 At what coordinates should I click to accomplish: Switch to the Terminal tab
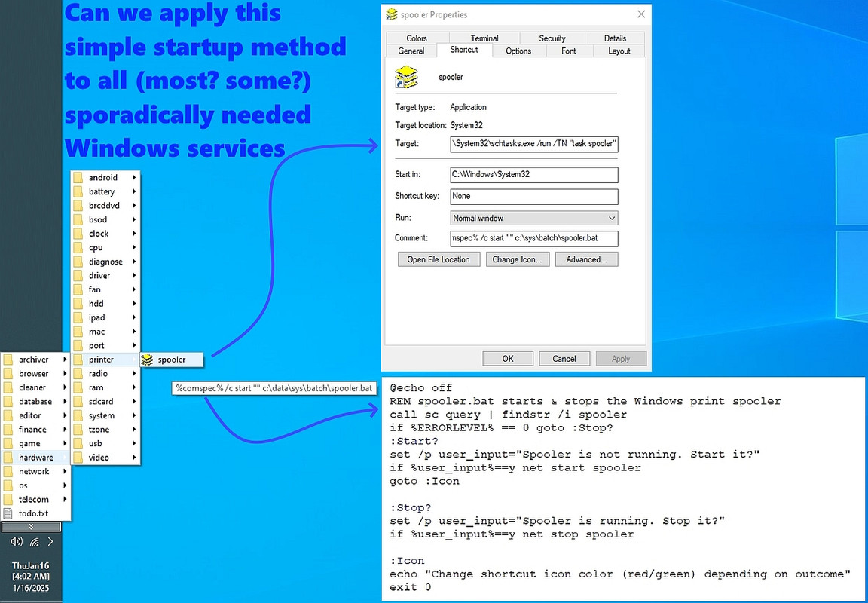click(484, 38)
